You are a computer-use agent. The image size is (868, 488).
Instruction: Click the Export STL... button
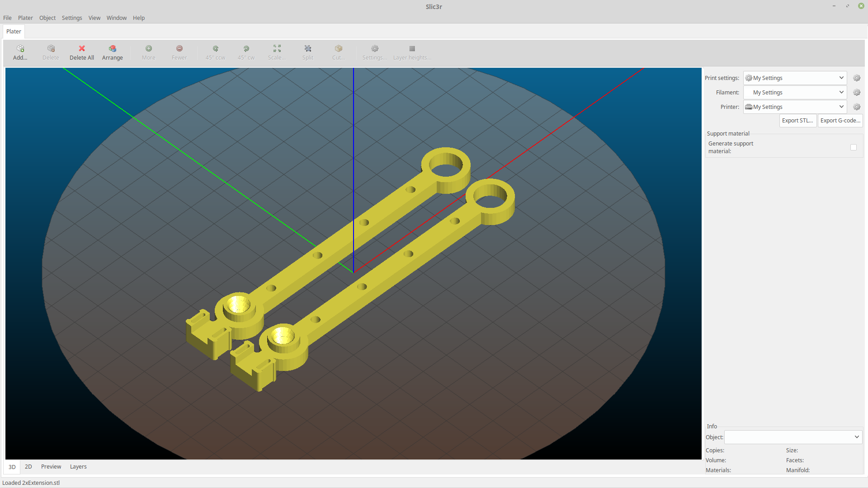click(797, 120)
